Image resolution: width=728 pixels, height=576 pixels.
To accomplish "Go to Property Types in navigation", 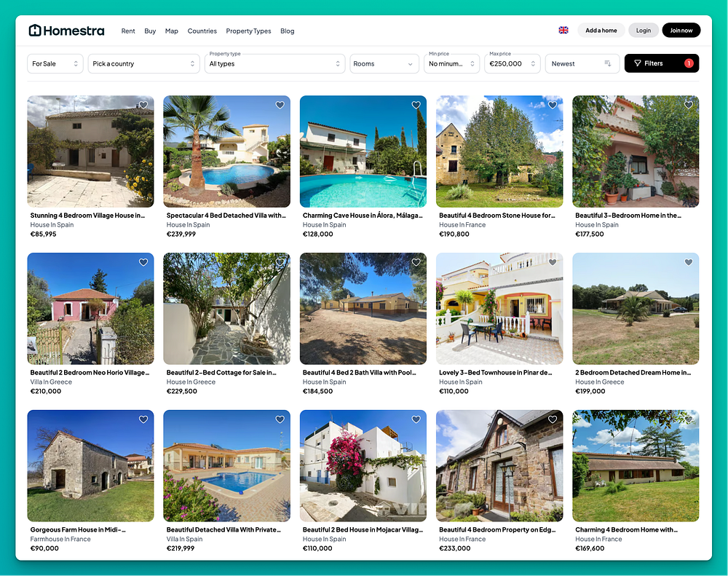I will tap(248, 31).
